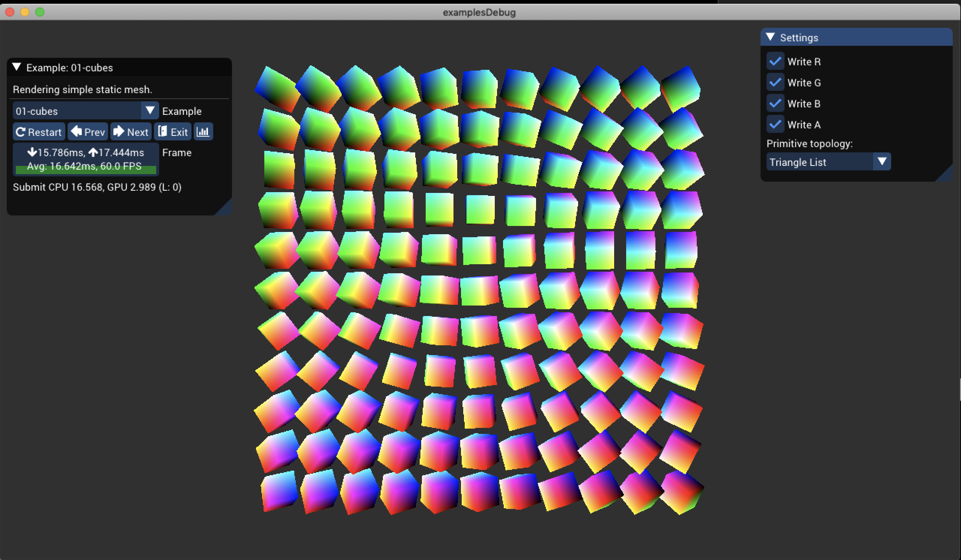The width and height of the screenshot is (961, 560).
Task: Open the Primitive topology Triangle List dropdown
Action: point(828,162)
